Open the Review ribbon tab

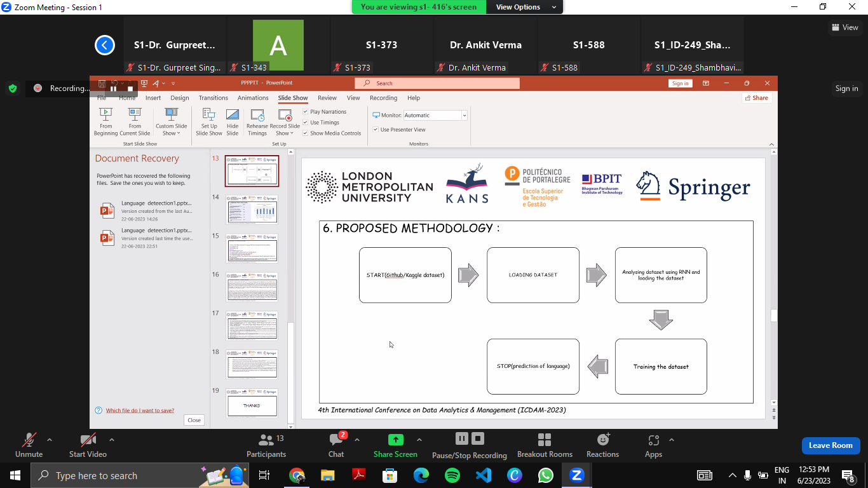(327, 98)
